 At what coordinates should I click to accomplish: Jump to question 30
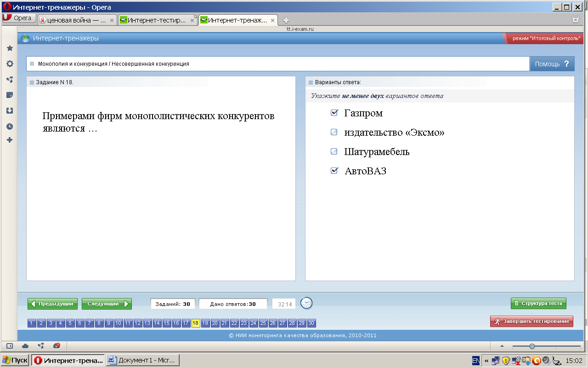coord(311,323)
